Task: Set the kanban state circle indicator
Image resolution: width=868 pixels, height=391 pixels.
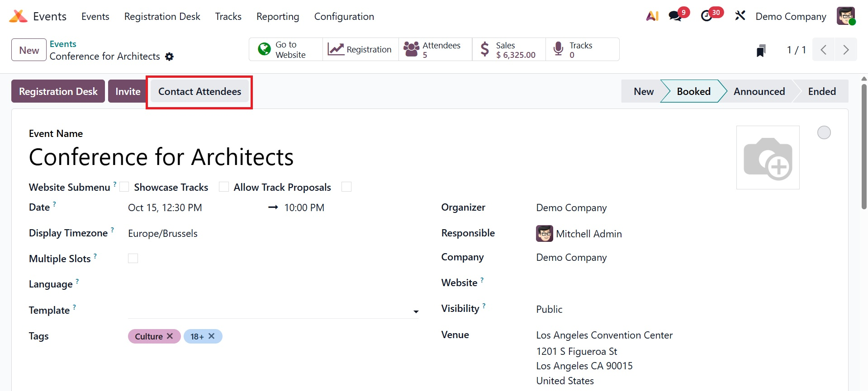Action: [824, 132]
